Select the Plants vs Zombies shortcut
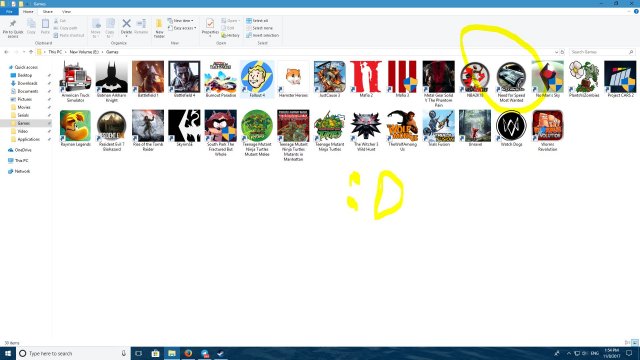640x360 pixels. pyautogui.click(x=584, y=79)
